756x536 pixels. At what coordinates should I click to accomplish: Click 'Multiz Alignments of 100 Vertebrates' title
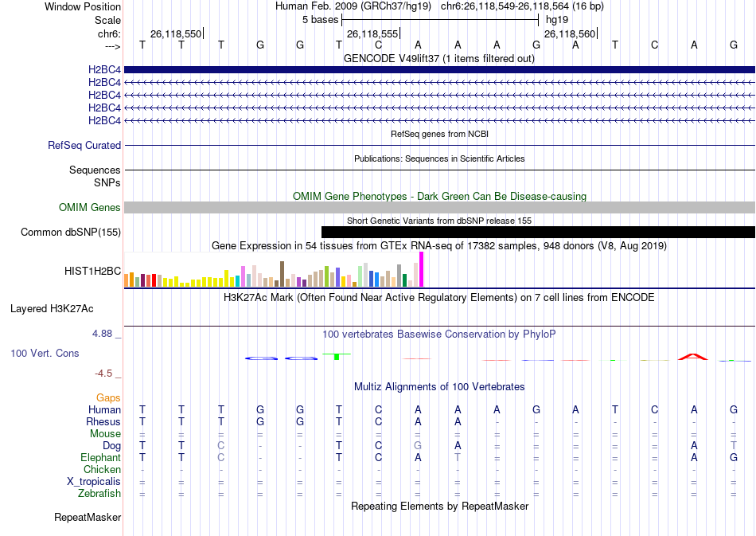pyautogui.click(x=439, y=387)
